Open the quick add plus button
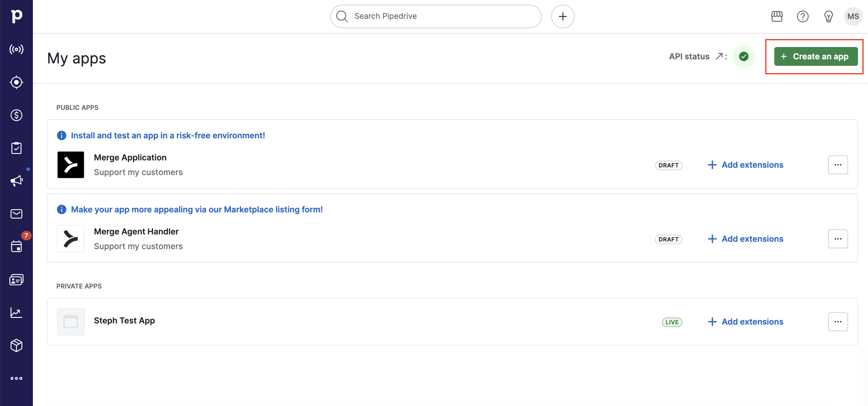Viewport: 868px width, 406px height. (x=562, y=16)
